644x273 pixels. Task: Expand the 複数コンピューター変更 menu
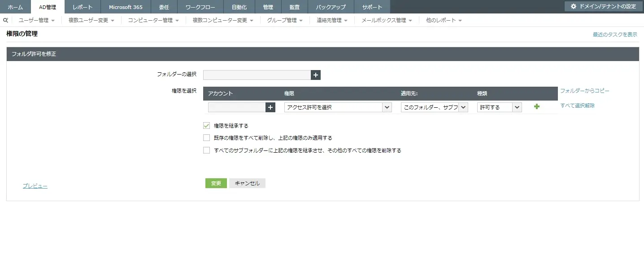[x=223, y=20]
